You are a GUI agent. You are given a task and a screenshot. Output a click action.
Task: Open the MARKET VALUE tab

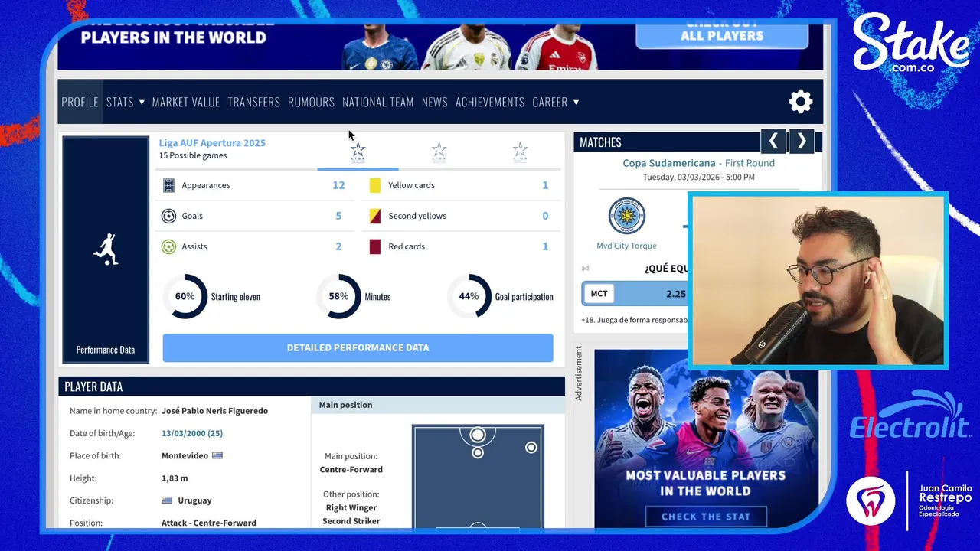click(186, 102)
